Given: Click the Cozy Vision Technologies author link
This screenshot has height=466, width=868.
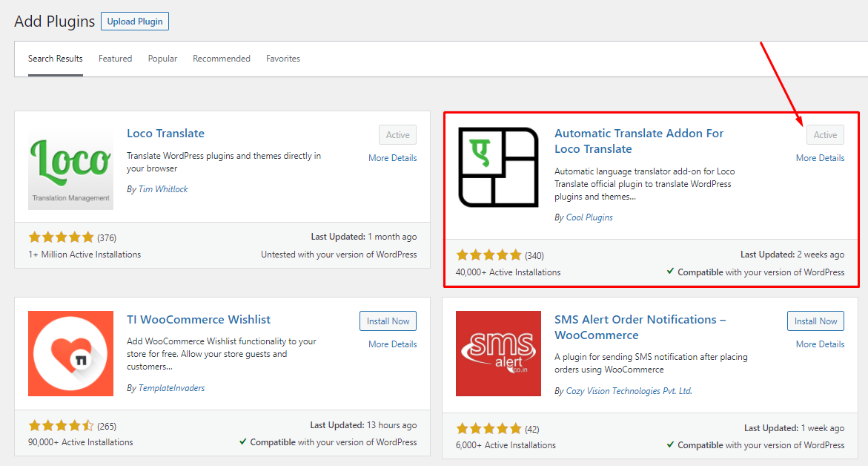Looking at the screenshot, I should click(629, 391).
